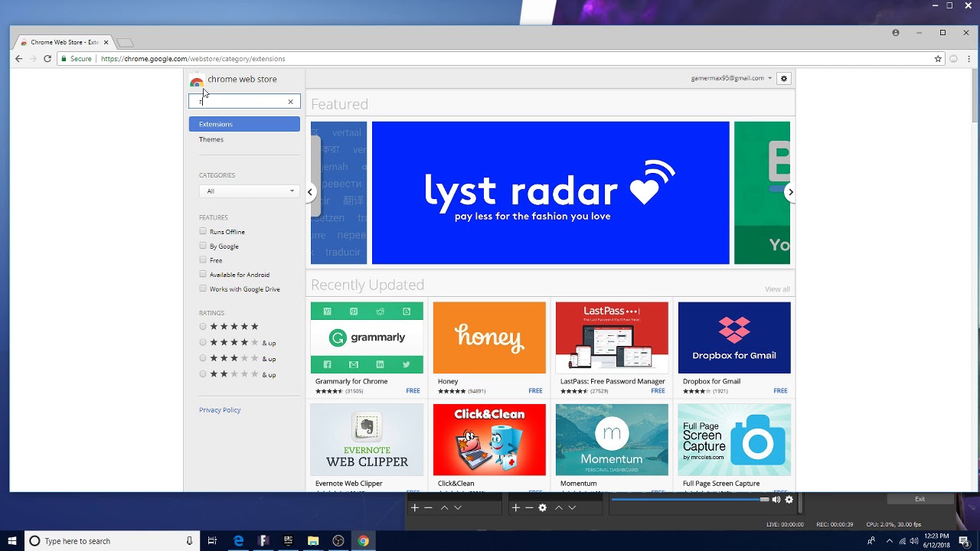Open the Click&Clean extension thumbnail
980x551 pixels.
[489, 439]
